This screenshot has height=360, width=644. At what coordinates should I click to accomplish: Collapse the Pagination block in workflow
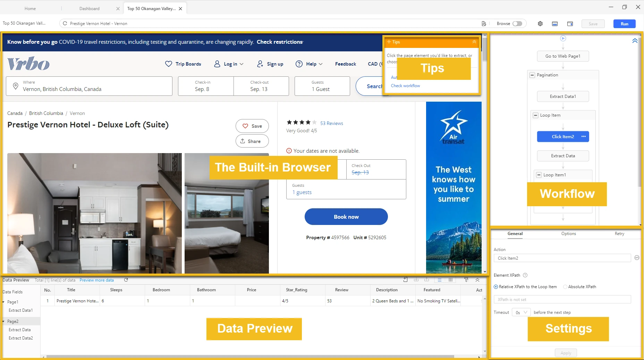532,75
